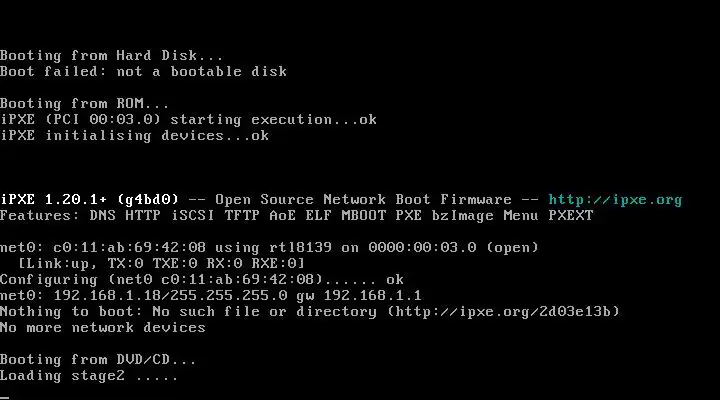Click 'Boot failed: not a bootable disk'
This screenshot has width=720, height=400.
point(143,71)
